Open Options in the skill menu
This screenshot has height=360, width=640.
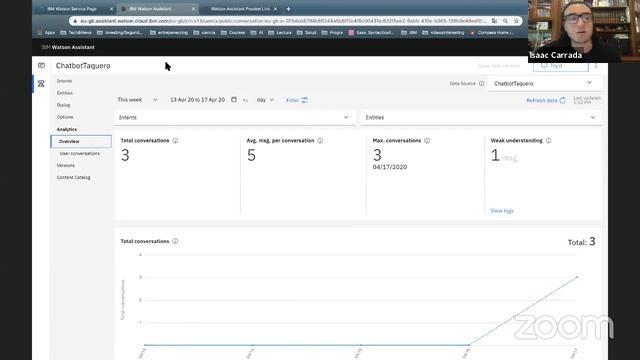pos(65,117)
